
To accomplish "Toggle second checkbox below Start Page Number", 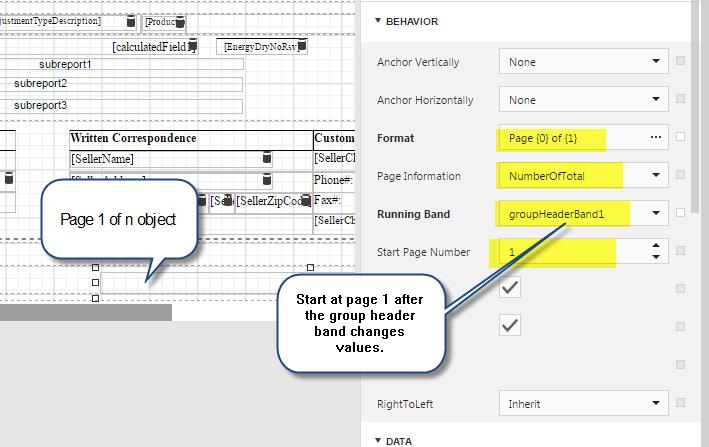I will pyautogui.click(x=510, y=326).
